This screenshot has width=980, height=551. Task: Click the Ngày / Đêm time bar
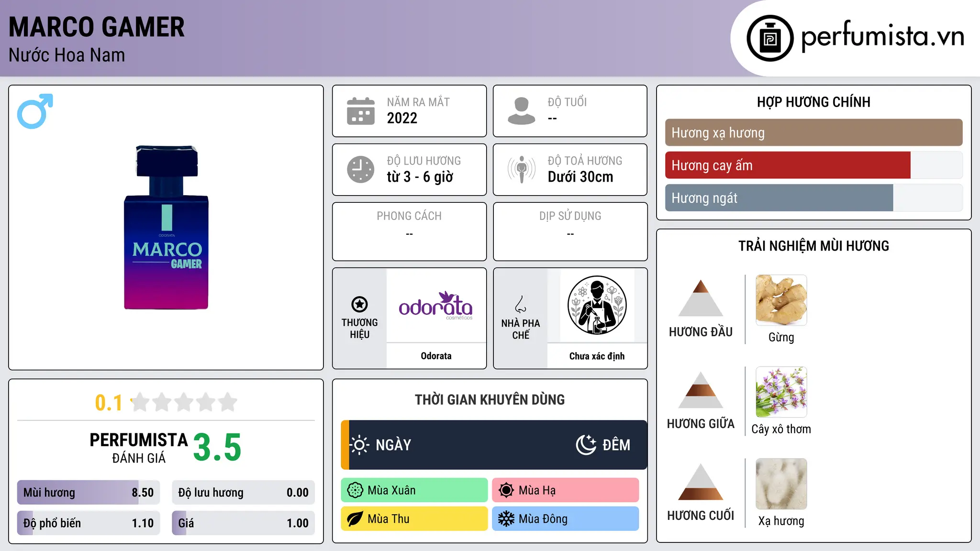pos(494,445)
